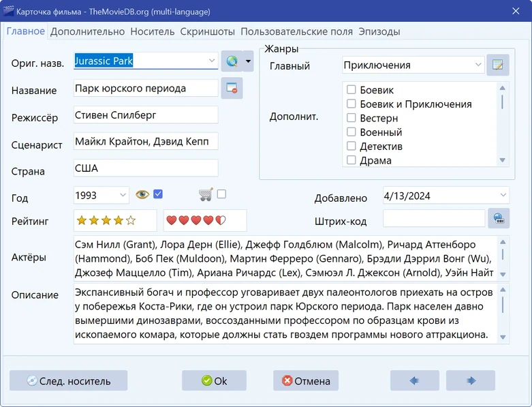Toggle the wishlist checkbox beside cart
The height and width of the screenshot is (407, 532).
click(221, 194)
